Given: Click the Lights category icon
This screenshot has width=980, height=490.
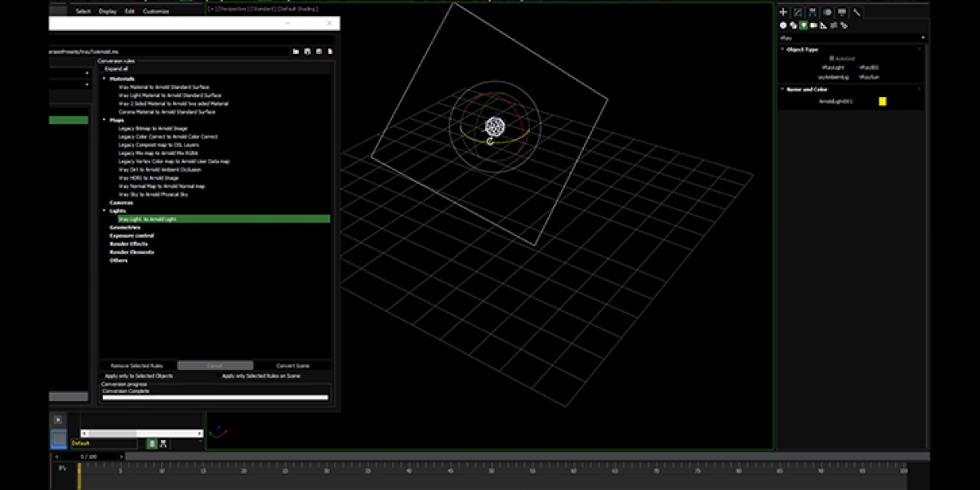Looking at the screenshot, I should coord(804,25).
